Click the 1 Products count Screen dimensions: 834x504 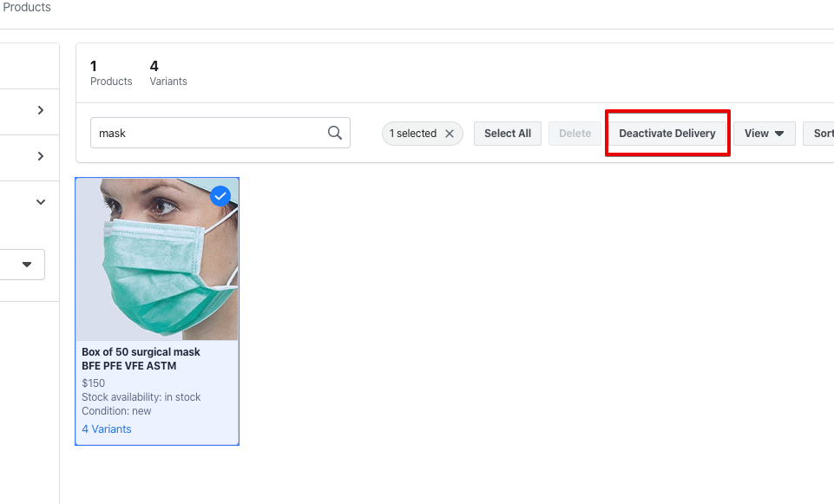pyautogui.click(x=111, y=74)
